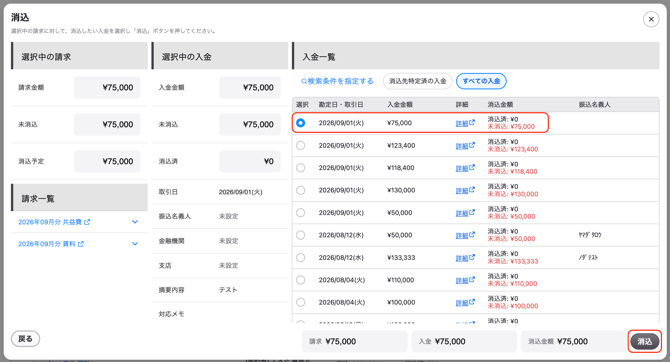Select radio for ¥118,400 payment row
This screenshot has height=362, width=670.
(301, 168)
